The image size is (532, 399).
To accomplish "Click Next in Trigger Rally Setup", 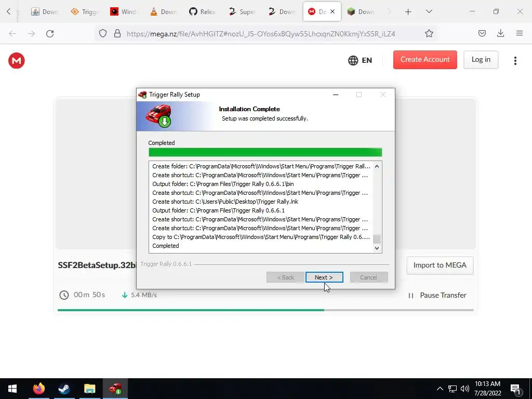I will [324, 277].
